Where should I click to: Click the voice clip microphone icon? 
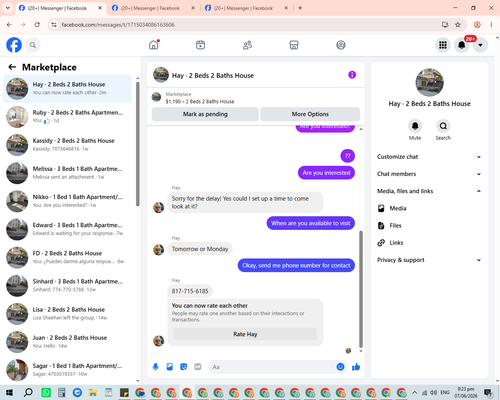155,367
